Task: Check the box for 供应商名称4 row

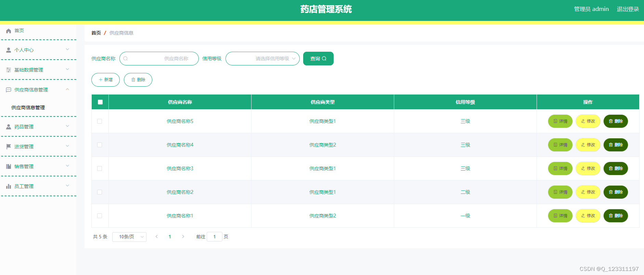Action: pyautogui.click(x=100, y=145)
